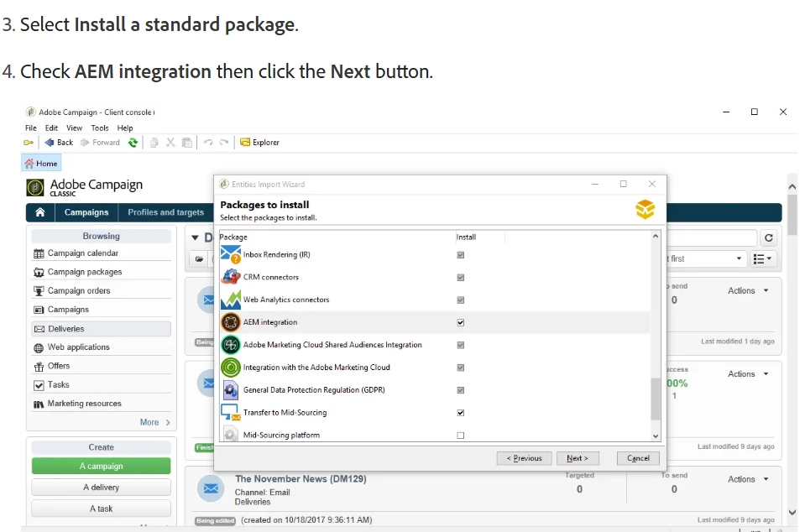Open Actions dropdown of second delivery card
This screenshot has height=532, width=805.
pyautogui.click(x=748, y=374)
